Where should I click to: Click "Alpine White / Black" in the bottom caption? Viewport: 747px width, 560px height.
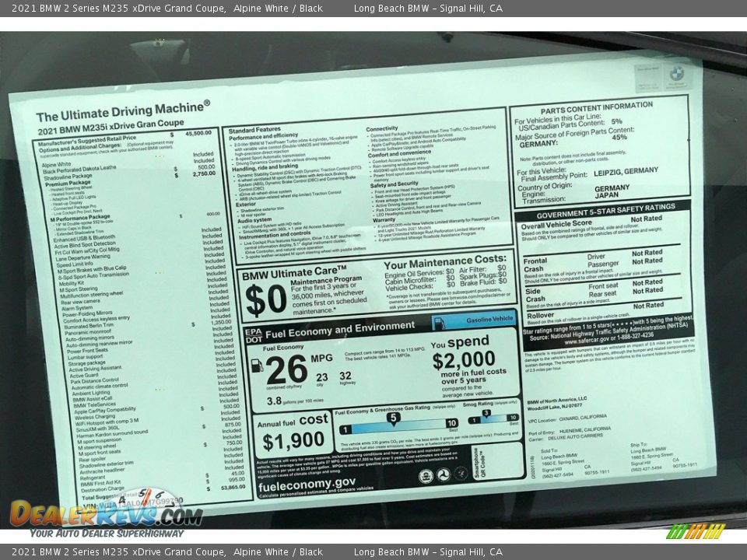pos(279,552)
